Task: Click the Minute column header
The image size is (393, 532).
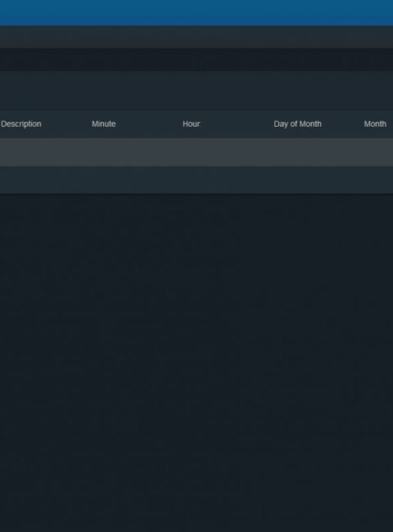Action: (x=103, y=124)
